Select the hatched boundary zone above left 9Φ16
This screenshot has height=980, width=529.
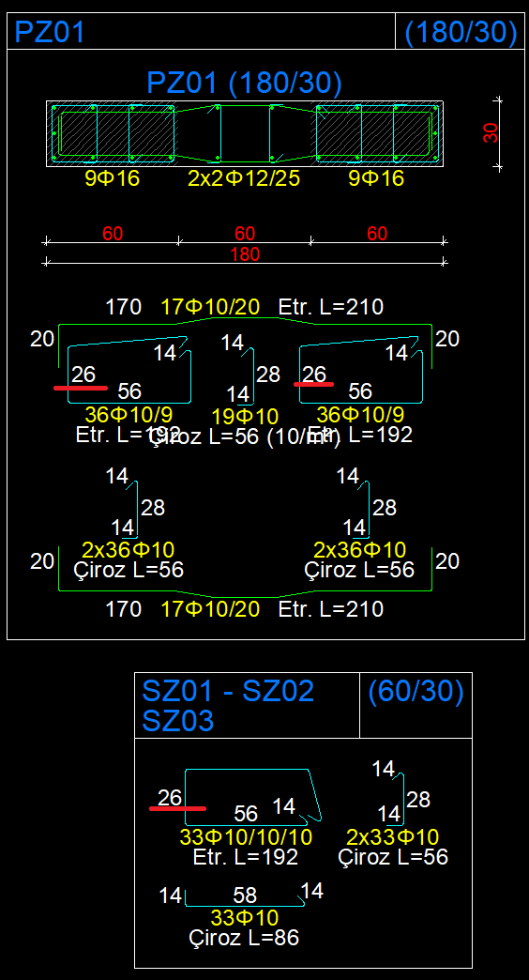point(113,133)
